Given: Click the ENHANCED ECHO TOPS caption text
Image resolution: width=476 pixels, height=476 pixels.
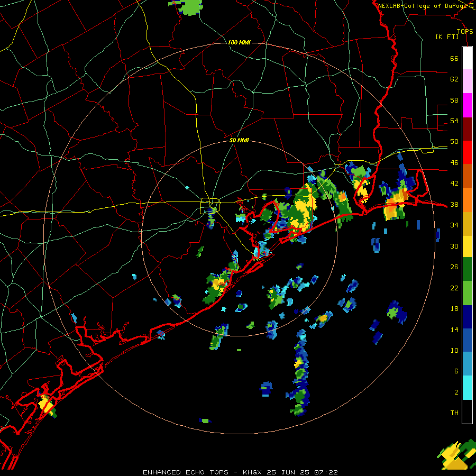Looking at the screenshot, I should click(x=186, y=472).
